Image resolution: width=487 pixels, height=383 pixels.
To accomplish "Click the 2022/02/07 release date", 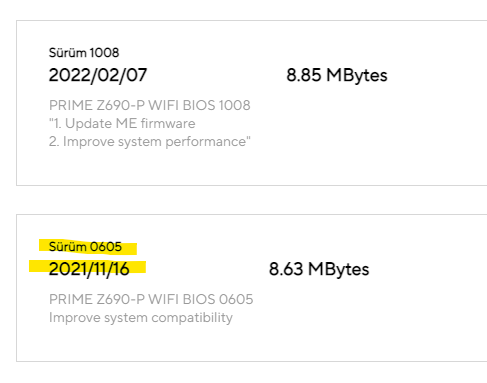I will coord(98,75).
